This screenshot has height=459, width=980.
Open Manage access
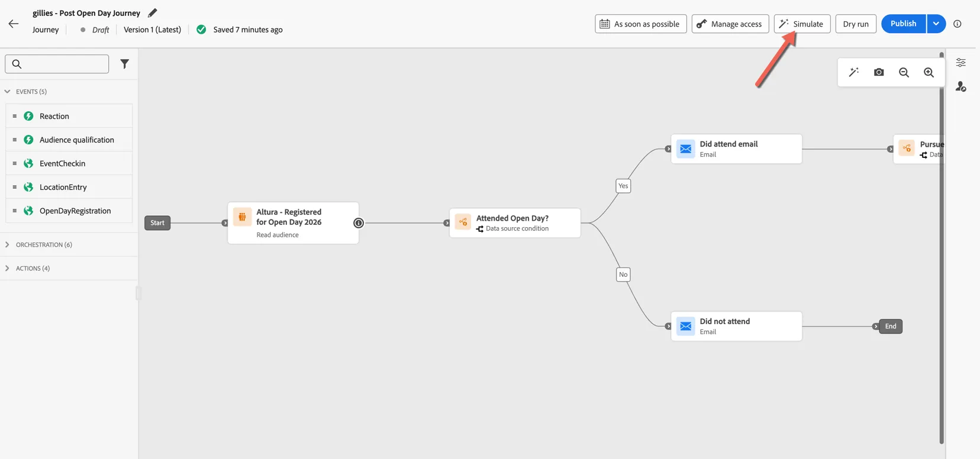click(730, 24)
